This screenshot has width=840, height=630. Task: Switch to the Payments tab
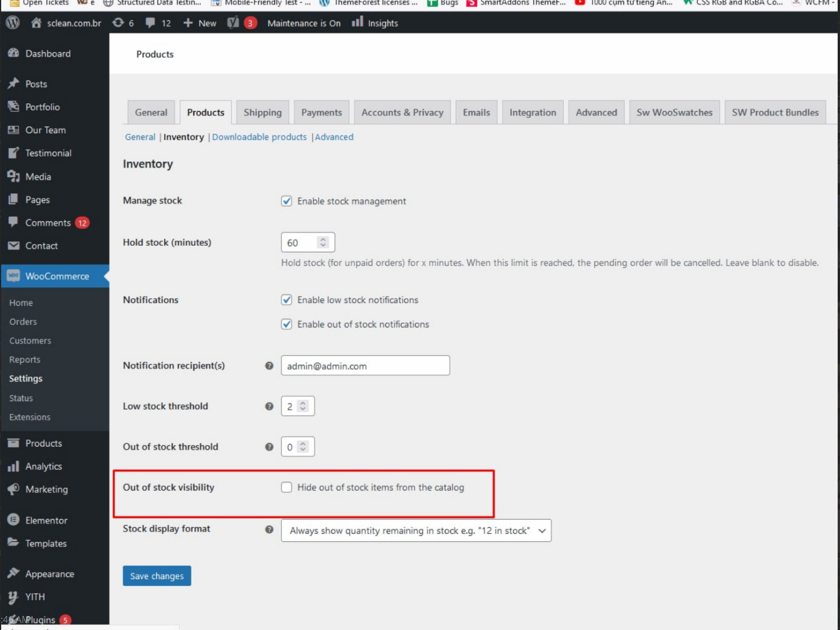pyautogui.click(x=322, y=112)
